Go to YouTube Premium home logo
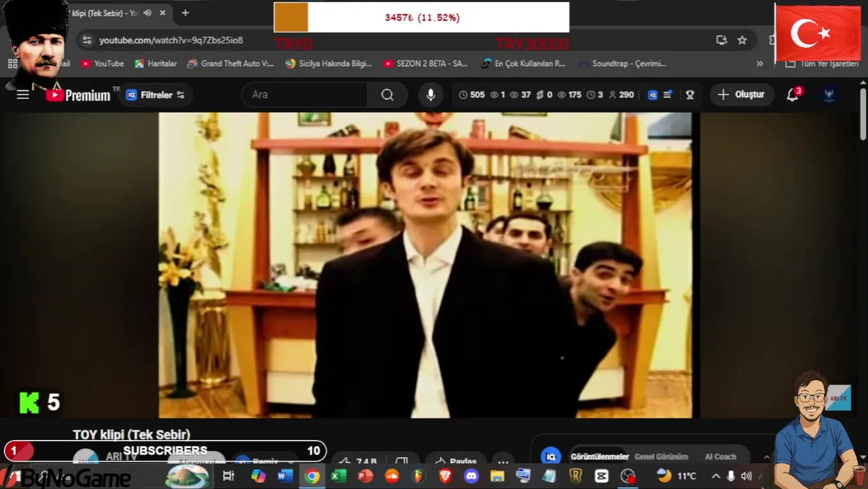Viewport: 868px width, 489px height. pos(77,95)
